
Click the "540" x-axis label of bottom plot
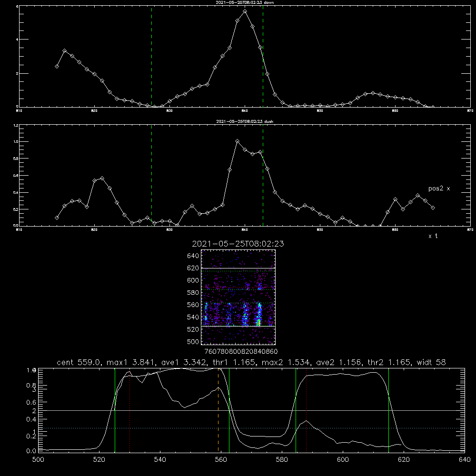tap(160, 460)
